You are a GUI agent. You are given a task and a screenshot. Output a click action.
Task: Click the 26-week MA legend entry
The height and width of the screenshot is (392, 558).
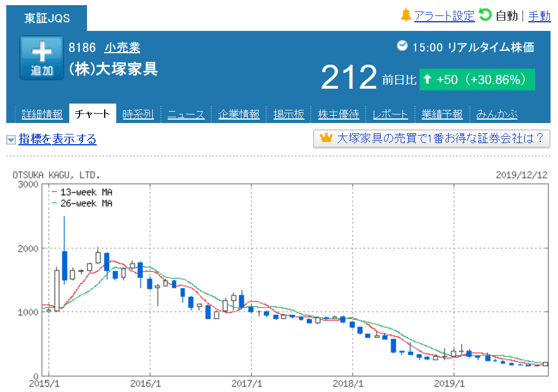pos(82,203)
